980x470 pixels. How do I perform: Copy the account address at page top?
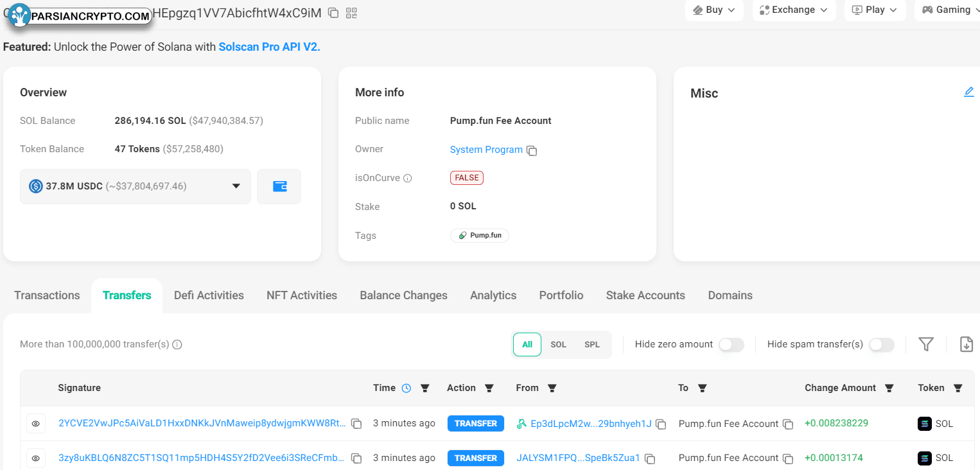[333, 13]
